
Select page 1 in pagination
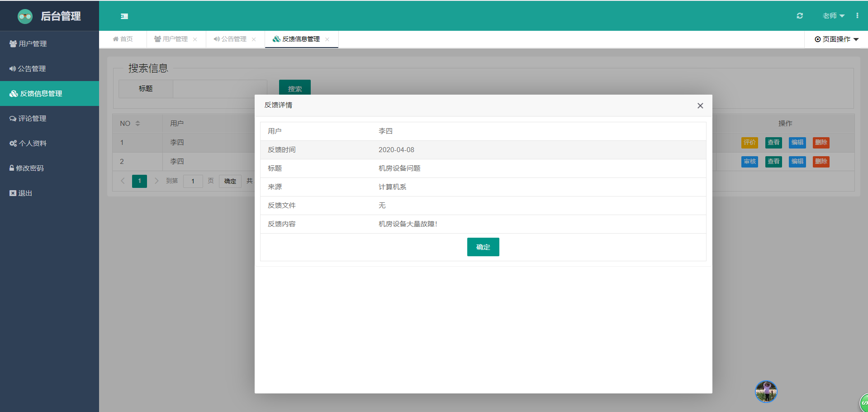coord(139,181)
